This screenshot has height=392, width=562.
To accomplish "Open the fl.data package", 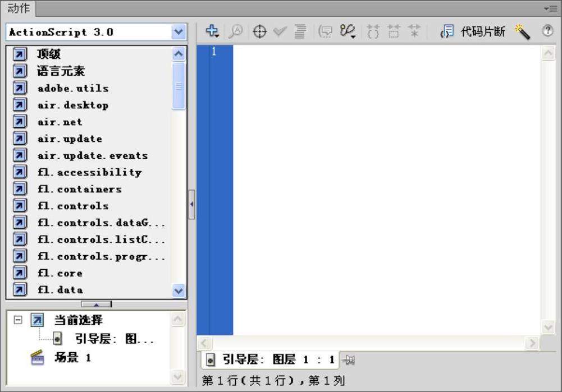I will (x=60, y=289).
